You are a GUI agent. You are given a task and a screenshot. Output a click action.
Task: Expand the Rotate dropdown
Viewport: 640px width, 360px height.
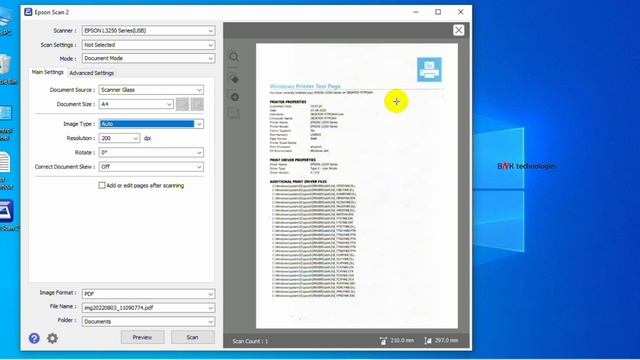[x=151, y=153]
